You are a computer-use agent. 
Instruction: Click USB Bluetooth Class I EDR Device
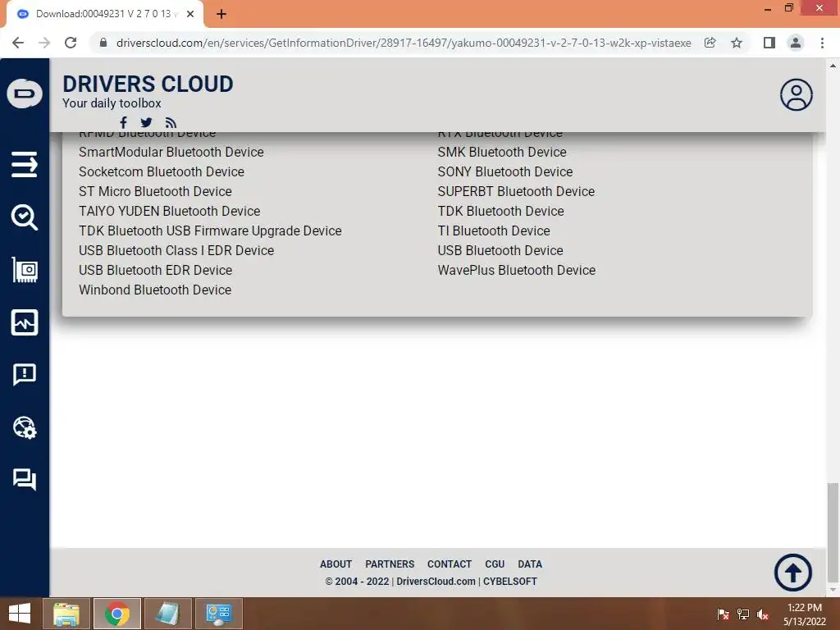(176, 251)
